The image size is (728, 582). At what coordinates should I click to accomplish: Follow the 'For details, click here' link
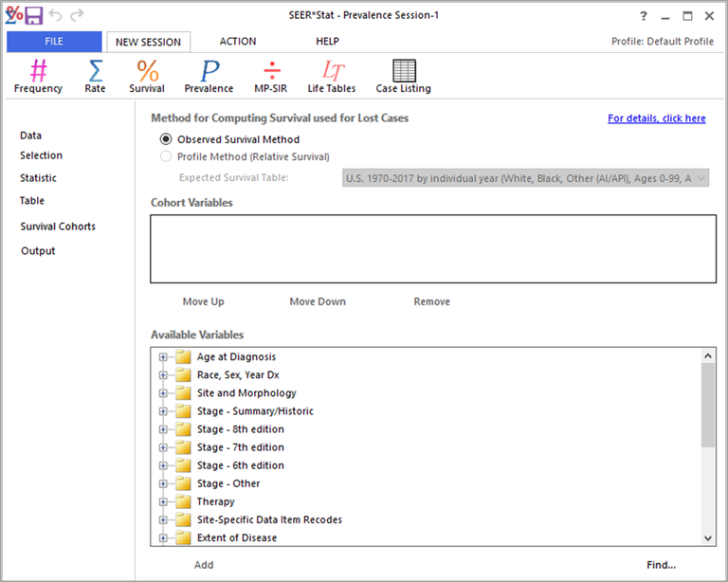(x=656, y=118)
